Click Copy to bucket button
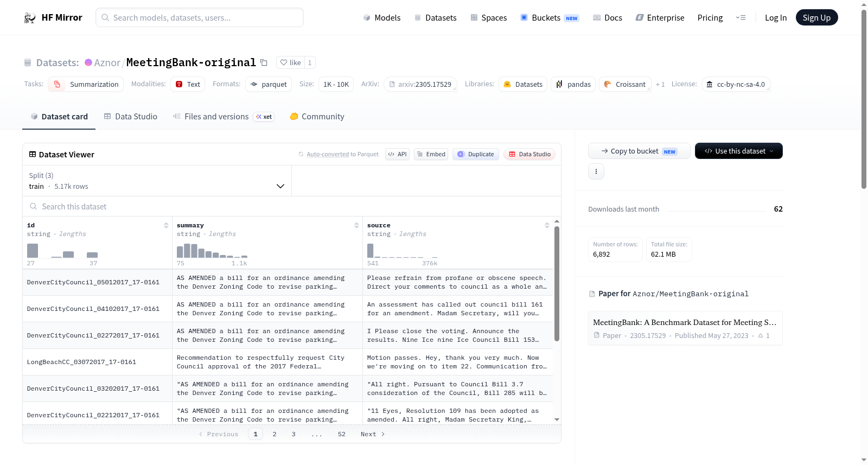The width and height of the screenshot is (868, 465). click(639, 151)
